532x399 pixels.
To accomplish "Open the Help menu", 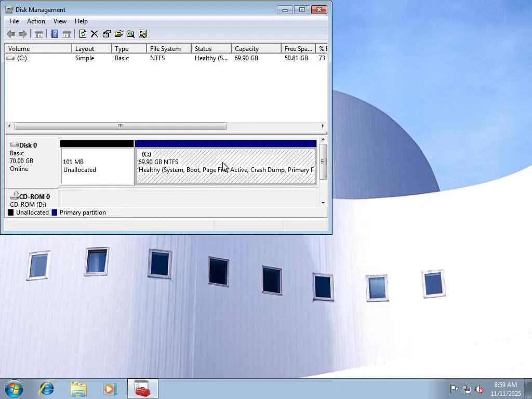I will point(81,21).
